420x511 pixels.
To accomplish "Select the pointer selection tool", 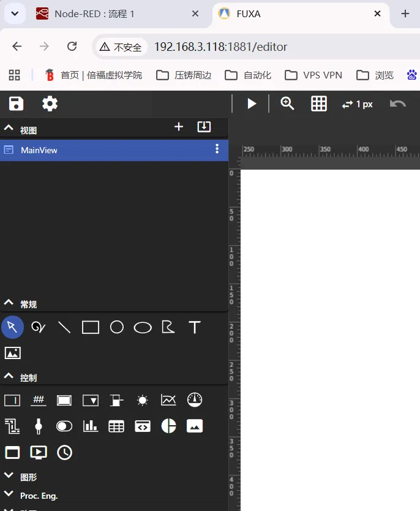I will tap(12, 327).
